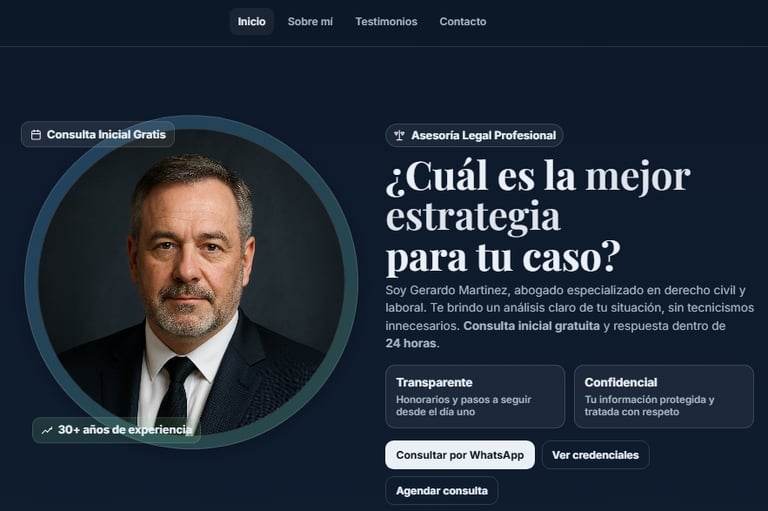This screenshot has height=511, width=768.
Task: Click the scales of justice icon
Action: pyautogui.click(x=399, y=136)
